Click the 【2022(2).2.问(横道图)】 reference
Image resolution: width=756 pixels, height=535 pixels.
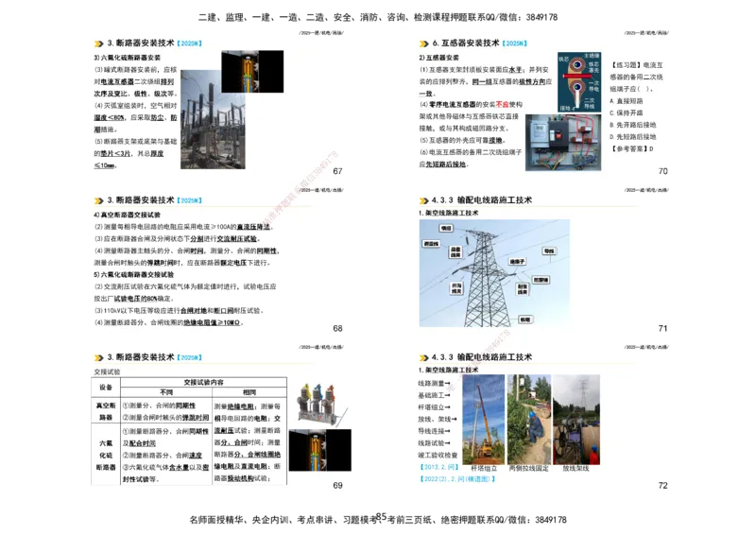click(457, 479)
